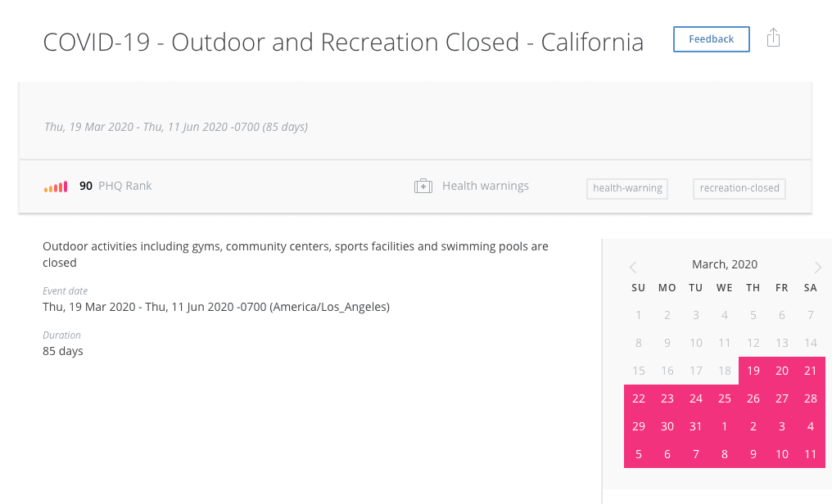The height and width of the screenshot is (504, 832).
Task: Click the recreation-closed category tag
Action: pos(739,188)
